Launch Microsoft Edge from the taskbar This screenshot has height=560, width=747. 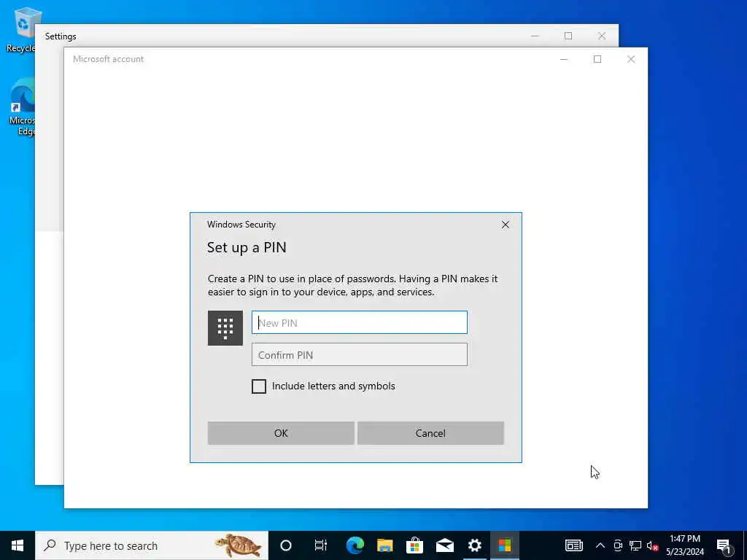click(x=355, y=545)
